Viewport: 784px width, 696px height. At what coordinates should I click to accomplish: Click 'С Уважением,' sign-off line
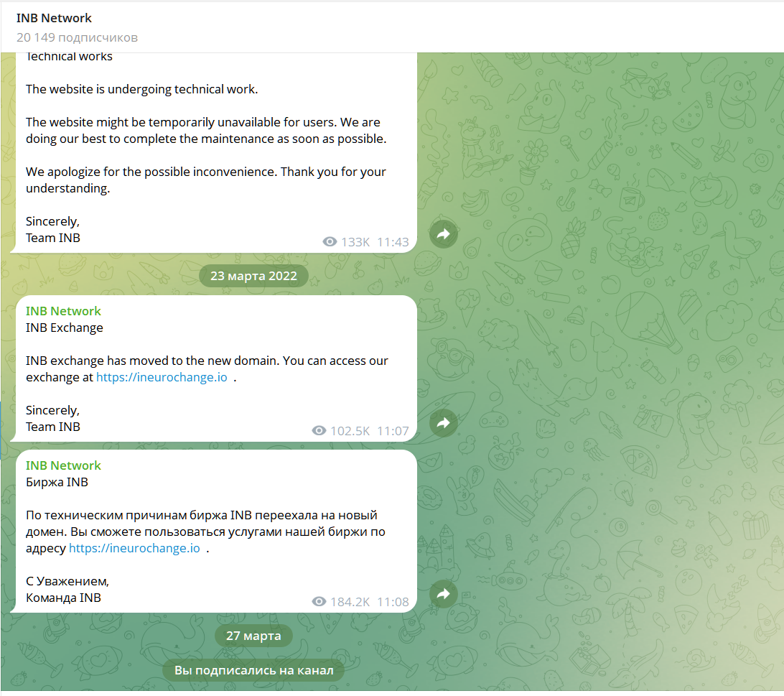click(67, 581)
